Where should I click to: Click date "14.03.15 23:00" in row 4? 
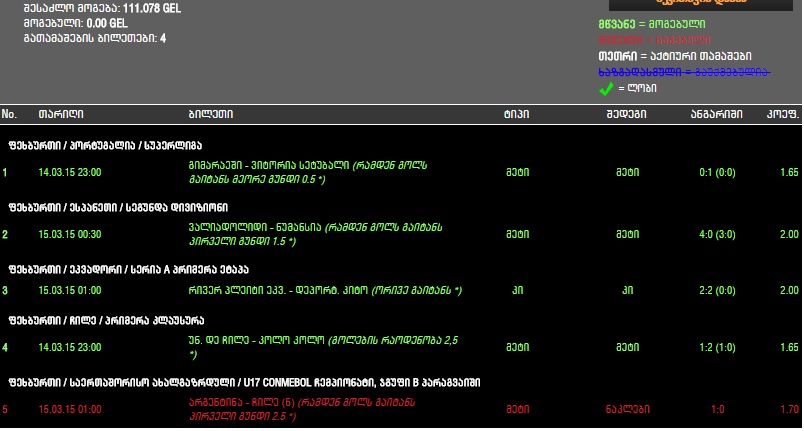(70, 347)
